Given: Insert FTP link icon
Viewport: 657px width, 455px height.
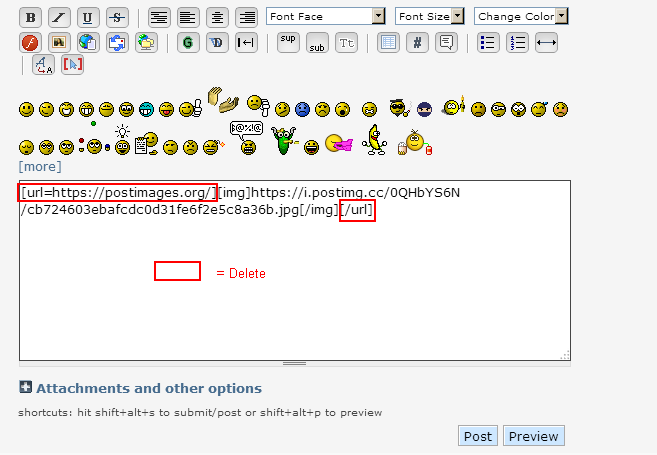Looking at the screenshot, I should pyautogui.click(x=146, y=42).
